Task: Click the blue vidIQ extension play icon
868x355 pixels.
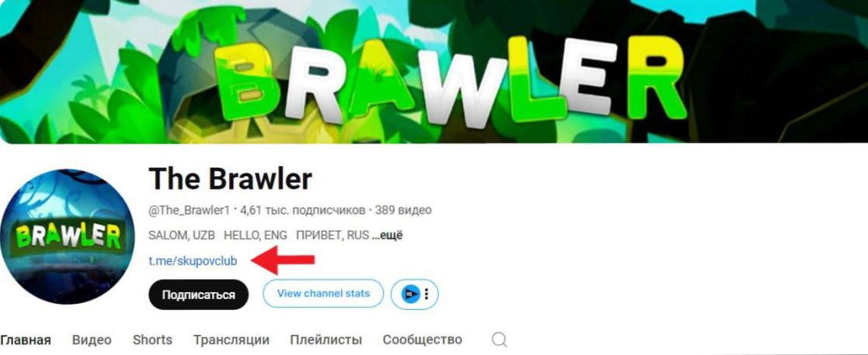Action: tap(410, 294)
